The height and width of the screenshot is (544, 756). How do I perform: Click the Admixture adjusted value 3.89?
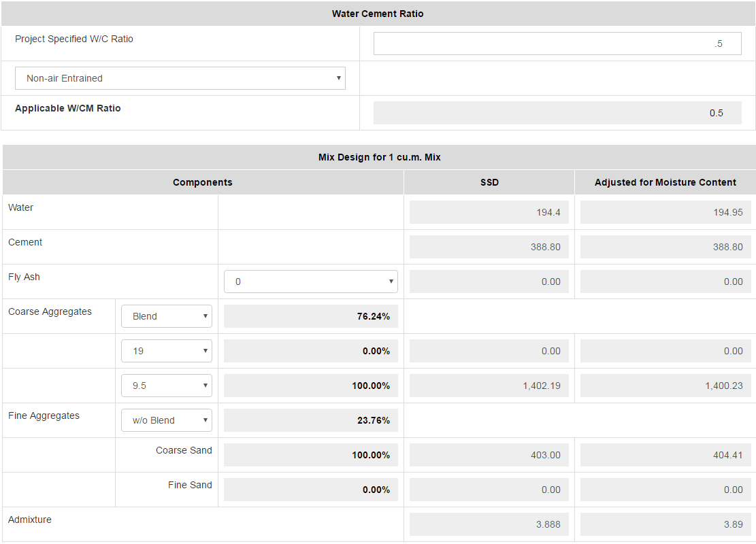coord(666,524)
